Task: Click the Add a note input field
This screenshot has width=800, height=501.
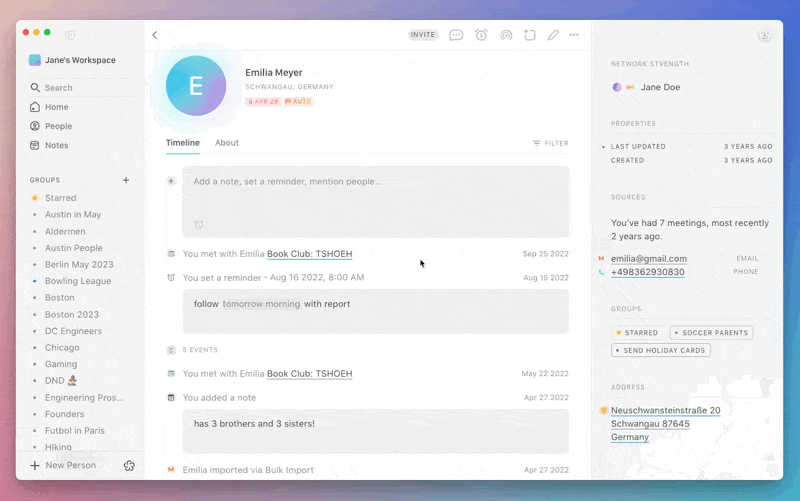Action: pyautogui.click(x=375, y=182)
